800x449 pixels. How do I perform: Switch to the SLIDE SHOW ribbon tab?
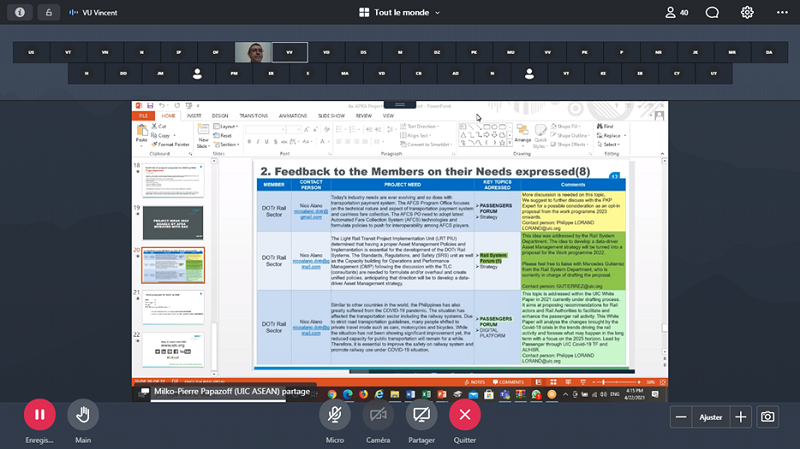tap(331, 116)
